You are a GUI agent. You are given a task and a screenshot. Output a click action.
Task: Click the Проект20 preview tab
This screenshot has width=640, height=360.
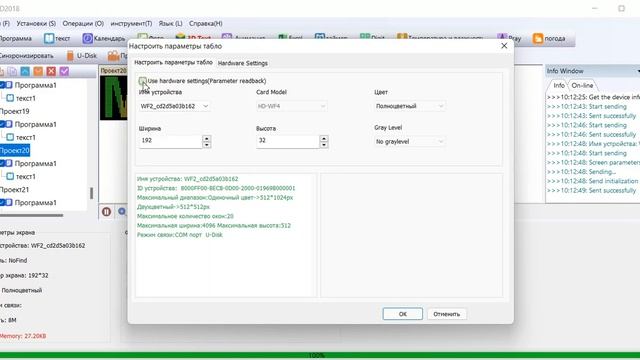click(113, 71)
